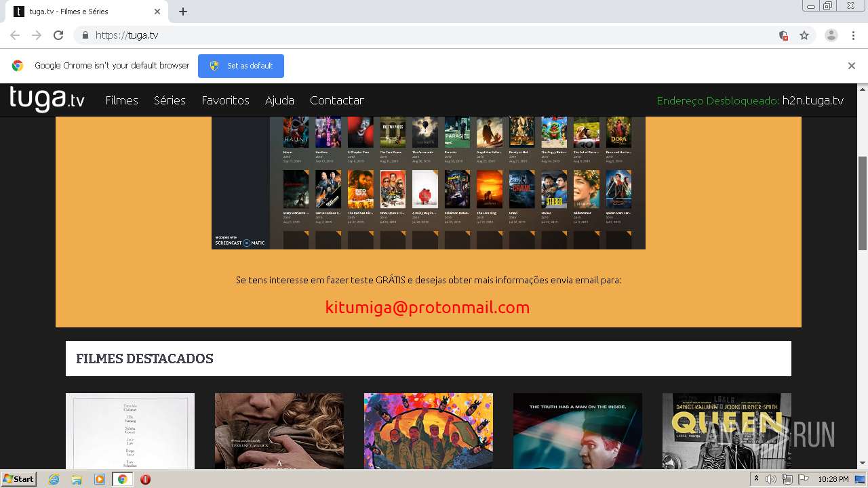Click the site security padlock icon
Screen dimensions: 868x488
(x=85, y=35)
